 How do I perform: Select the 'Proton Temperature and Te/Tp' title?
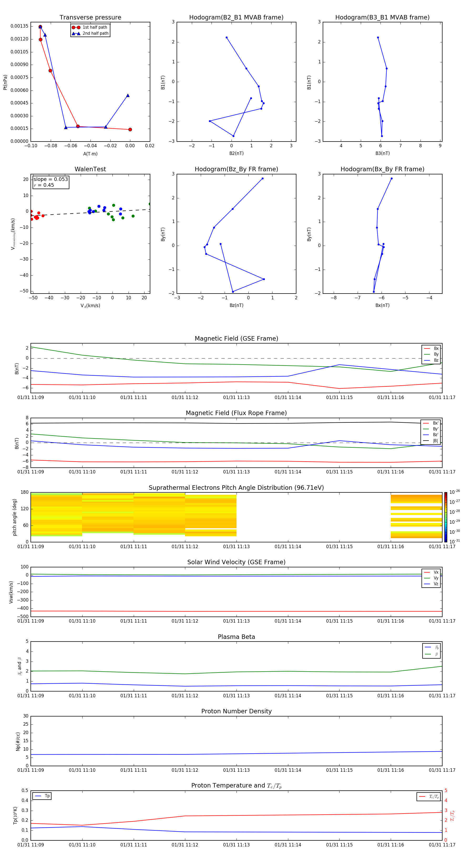pyautogui.click(x=236, y=786)
